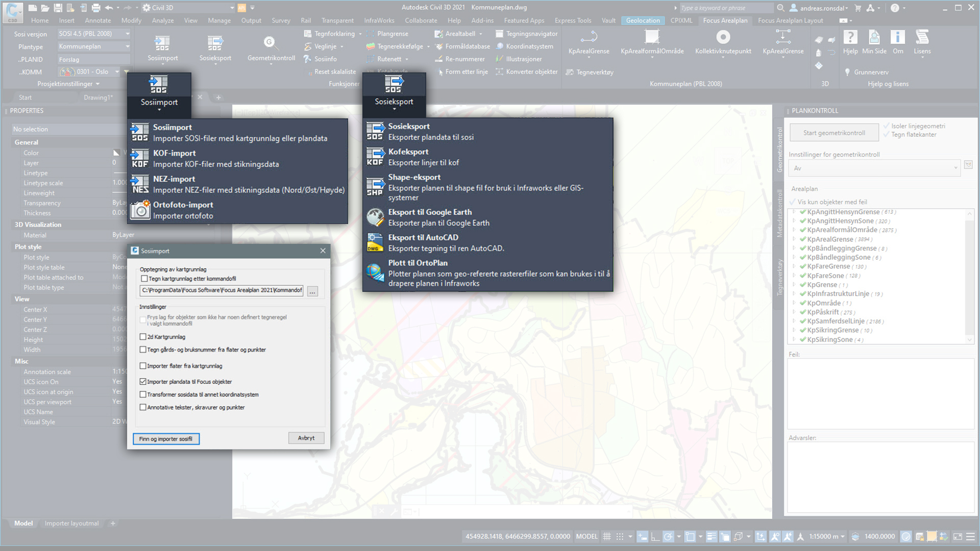Image resolution: width=980 pixels, height=551 pixels.
Task: Click Finn og importer sosifil button
Action: [166, 439]
